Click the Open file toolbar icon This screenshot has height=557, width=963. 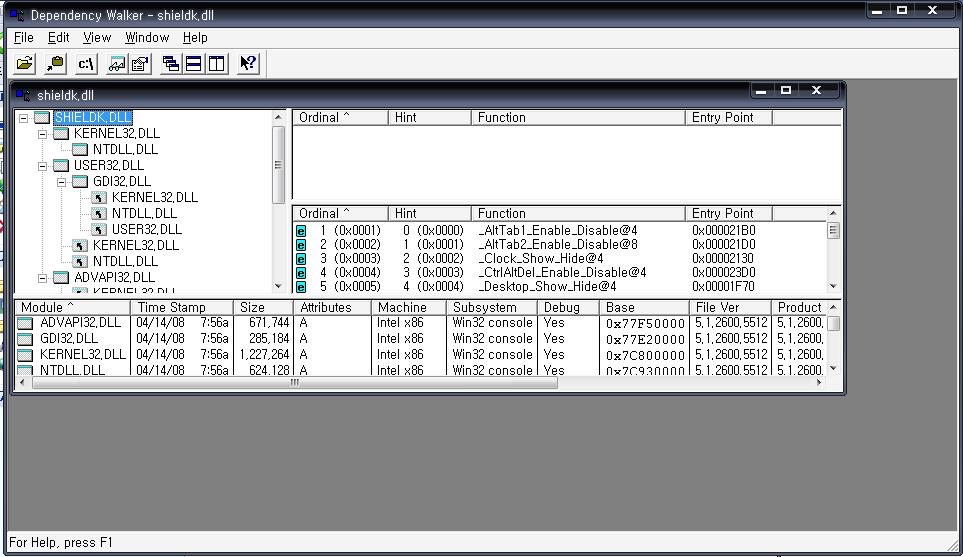25,63
